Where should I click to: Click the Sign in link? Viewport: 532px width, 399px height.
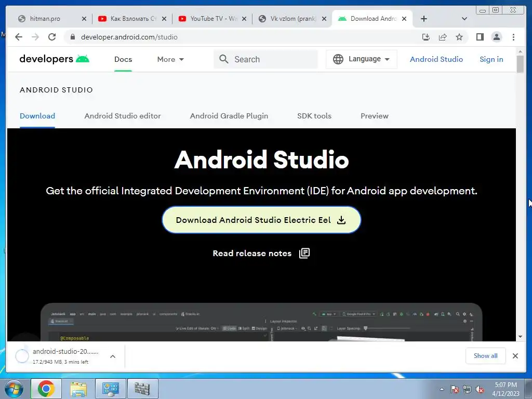[x=491, y=59]
